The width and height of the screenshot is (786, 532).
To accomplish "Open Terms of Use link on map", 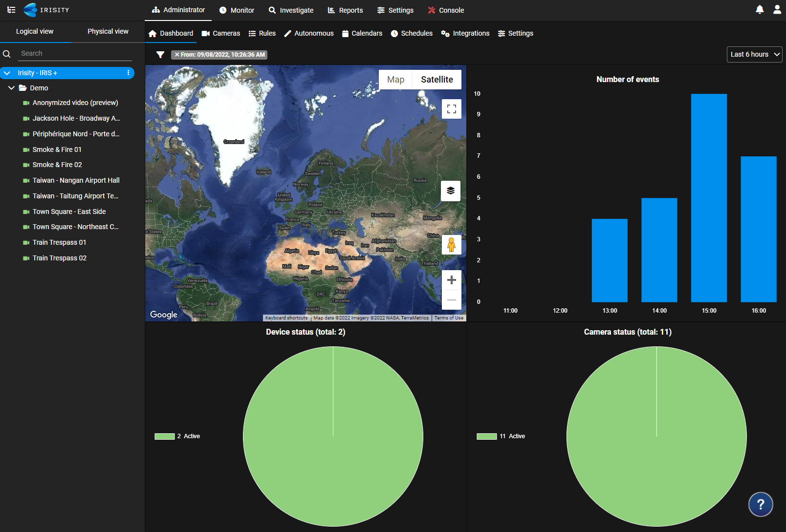I will click(x=449, y=318).
